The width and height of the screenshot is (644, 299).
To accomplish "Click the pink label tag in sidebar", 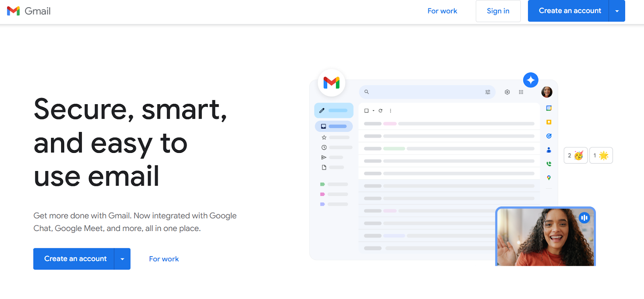I will [x=322, y=194].
